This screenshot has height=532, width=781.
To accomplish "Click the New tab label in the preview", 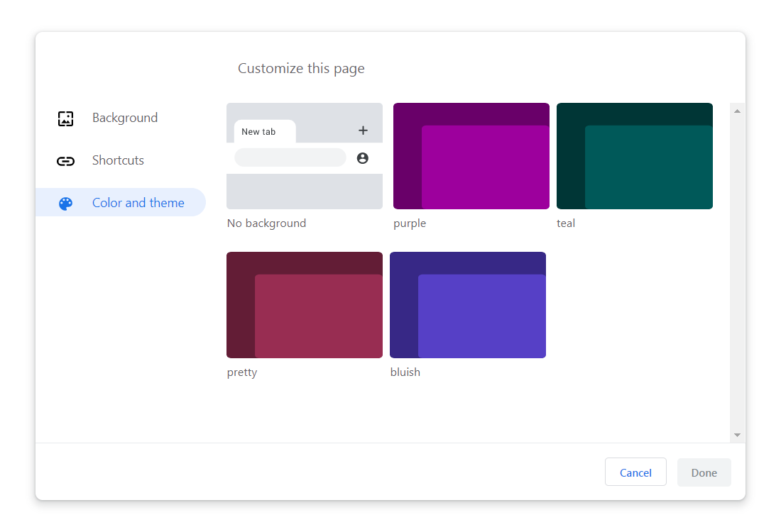I will tap(258, 132).
